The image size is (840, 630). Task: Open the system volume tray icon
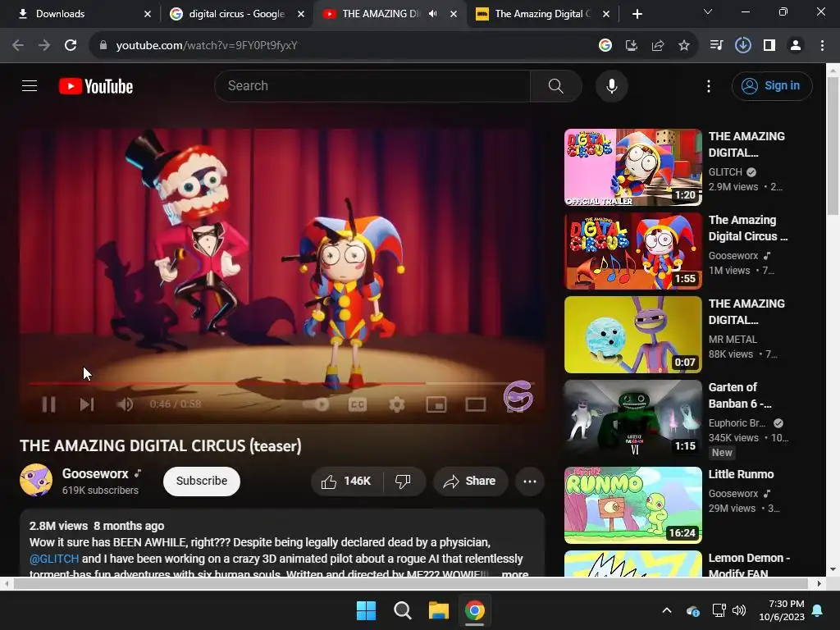[x=739, y=610]
